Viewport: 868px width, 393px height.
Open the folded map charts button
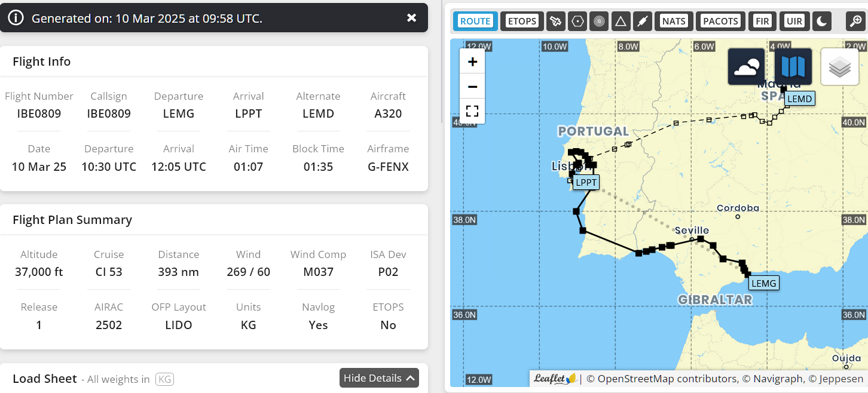[793, 66]
